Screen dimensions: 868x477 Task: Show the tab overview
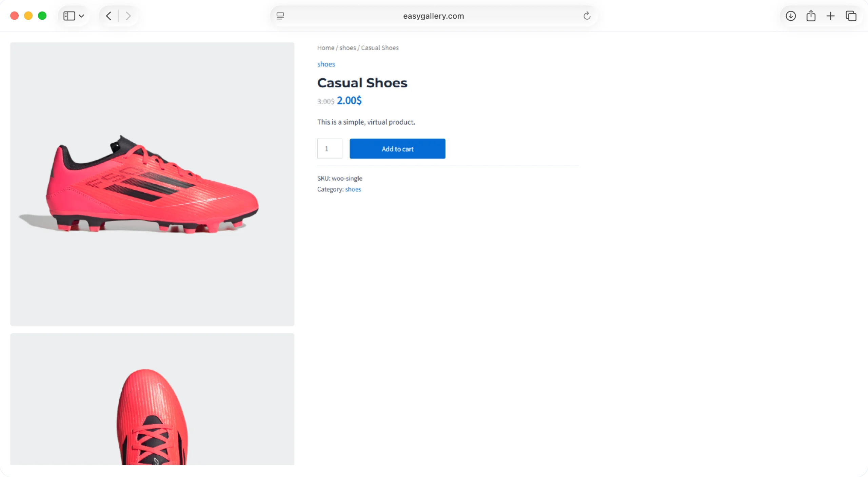tap(851, 16)
